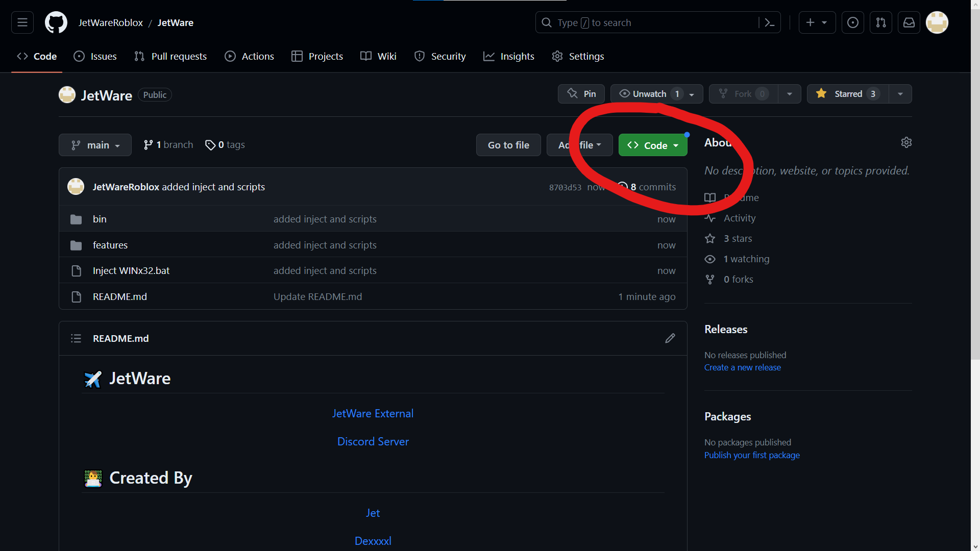Click the Go to file button
Image resolution: width=980 pixels, height=551 pixels.
(x=508, y=145)
